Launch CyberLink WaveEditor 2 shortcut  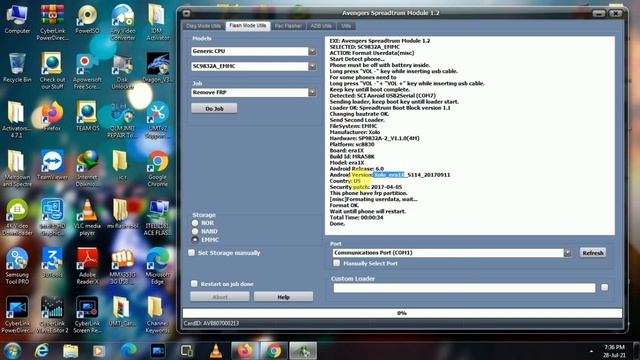tap(52, 315)
